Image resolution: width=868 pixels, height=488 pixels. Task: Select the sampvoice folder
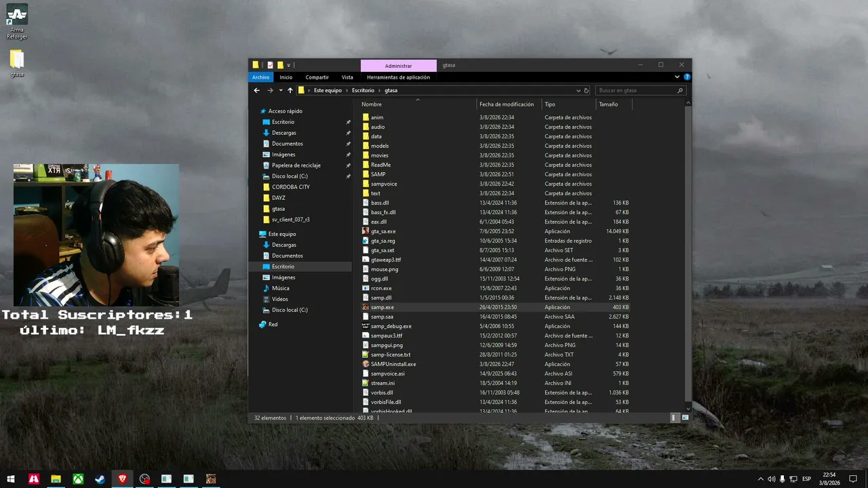click(x=384, y=184)
